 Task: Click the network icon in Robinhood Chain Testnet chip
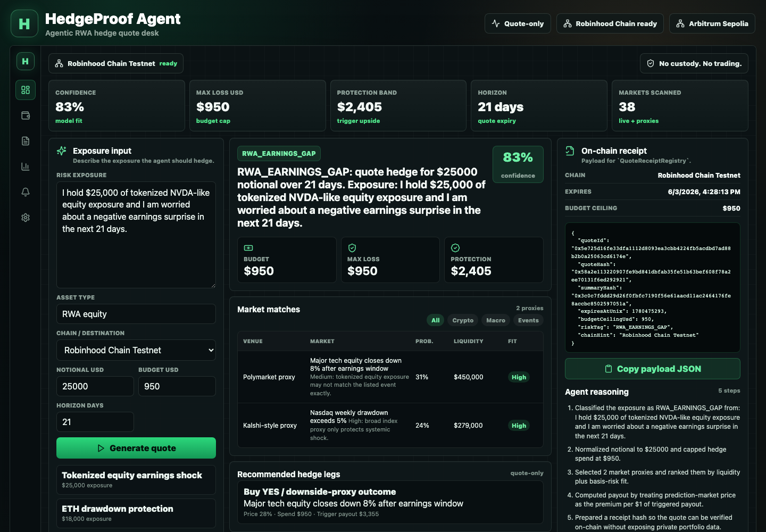59,63
